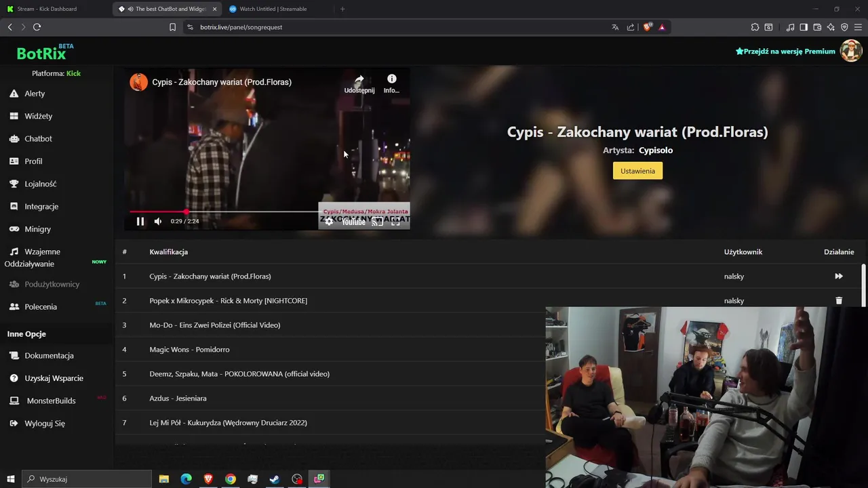The width and height of the screenshot is (868, 488).
Task: Select the Azdus - Jesieniara row
Action: (330, 398)
